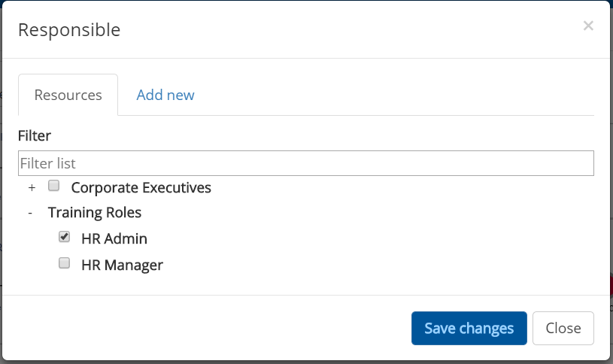613x364 pixels.
Task: Open the Add new tab
Action: tap(165, 95)
